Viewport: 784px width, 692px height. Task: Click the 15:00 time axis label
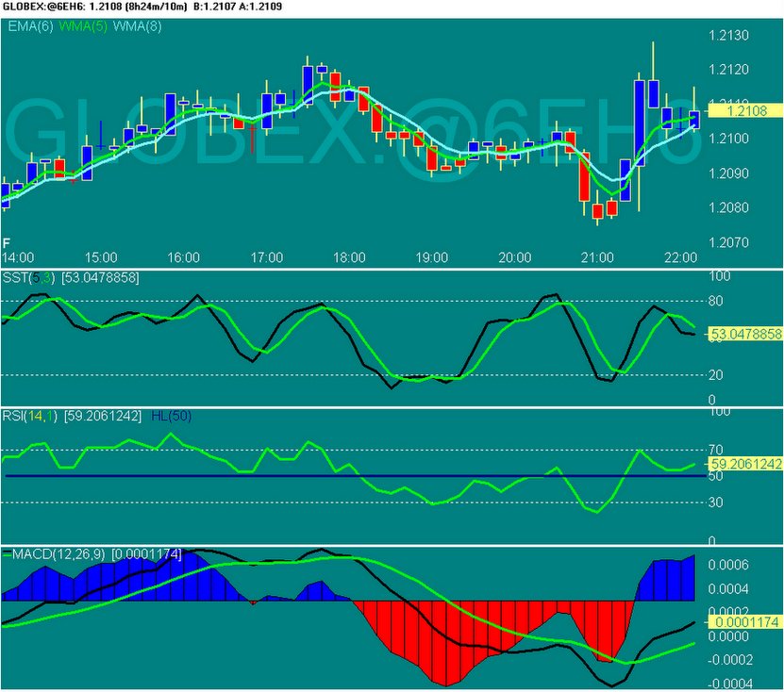tap(101, 257)
